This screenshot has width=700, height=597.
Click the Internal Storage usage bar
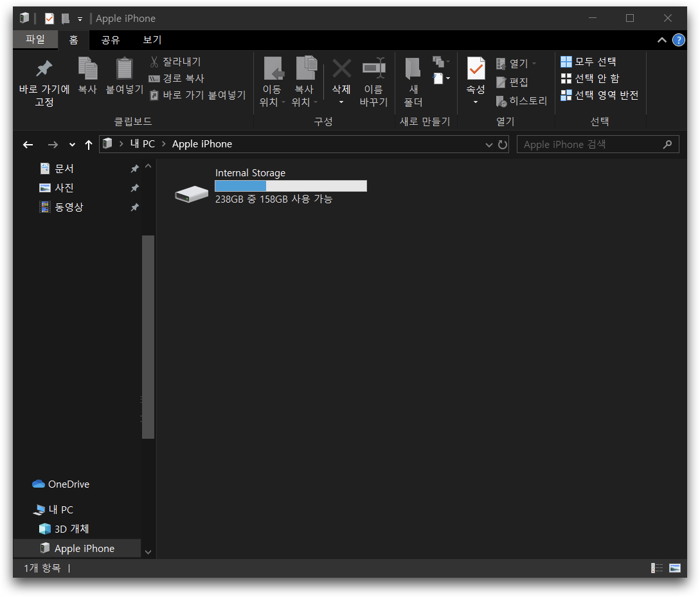(291, 186)
